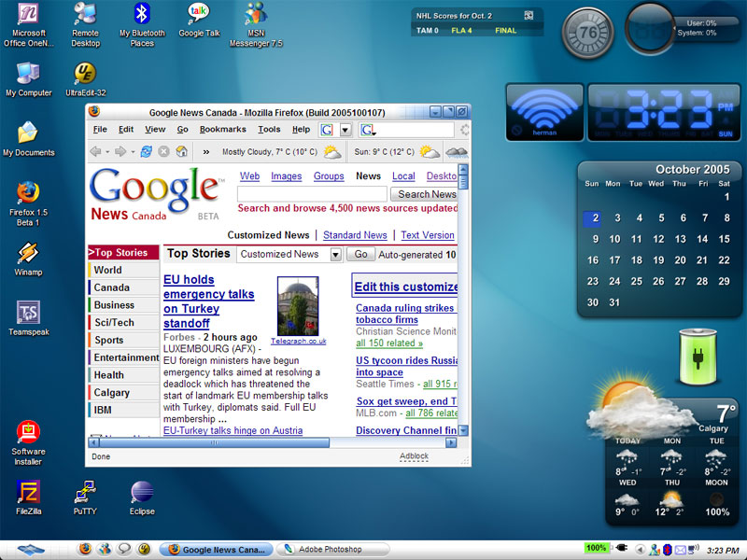Click the Search News button
The image size is (747, 560).
(x=424, y=194)
